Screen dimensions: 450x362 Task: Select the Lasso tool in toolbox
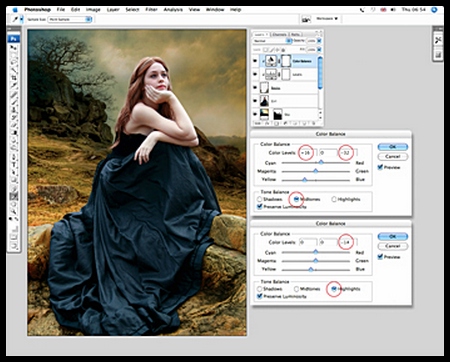pos(14,63)
